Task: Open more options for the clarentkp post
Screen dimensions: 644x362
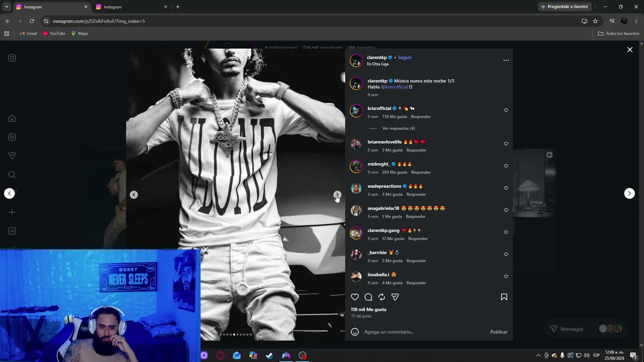Action: pos(506,60)
